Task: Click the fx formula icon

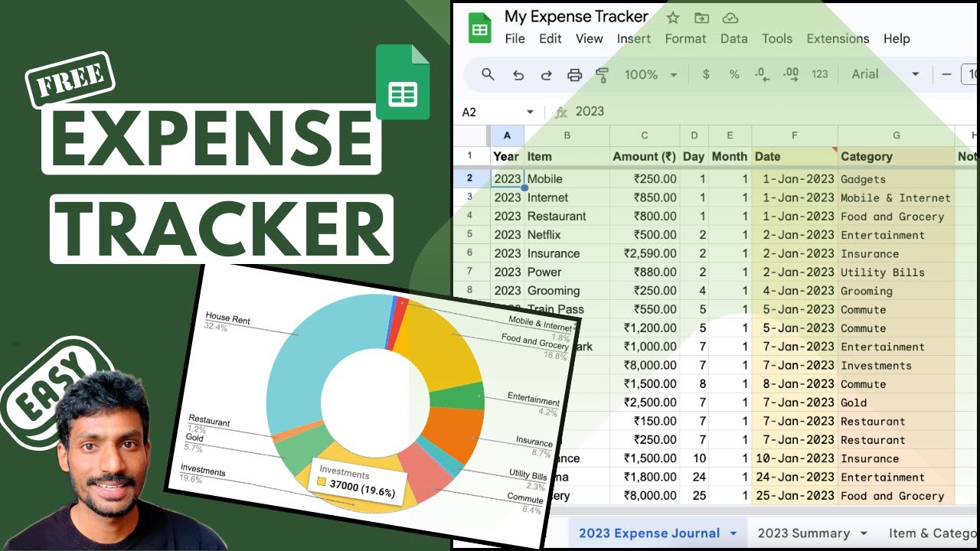Action: (561, 112)
